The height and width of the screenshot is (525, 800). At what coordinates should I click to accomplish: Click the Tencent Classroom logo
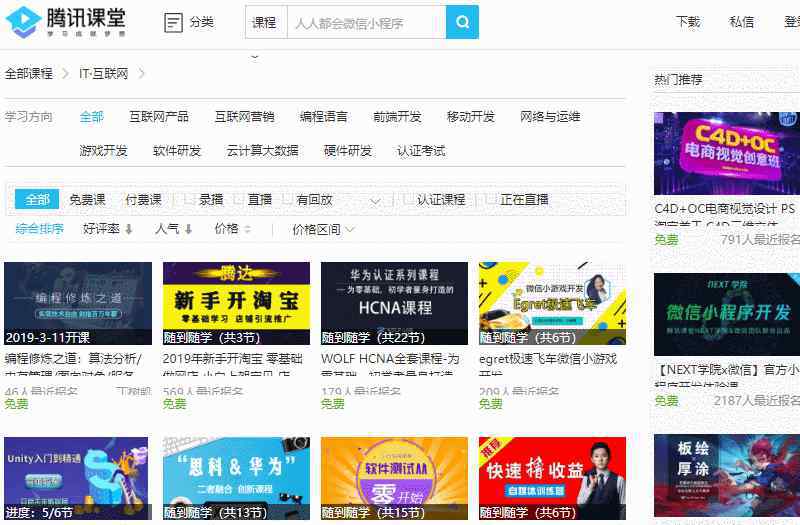pos(65,22)
